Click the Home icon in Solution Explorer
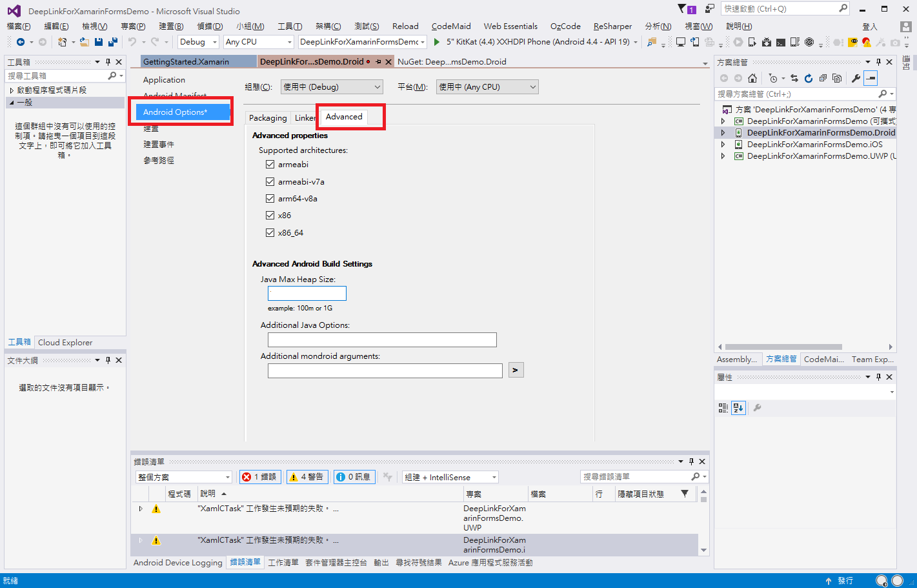This screenshot has height=588, width=917. (752, 78)
